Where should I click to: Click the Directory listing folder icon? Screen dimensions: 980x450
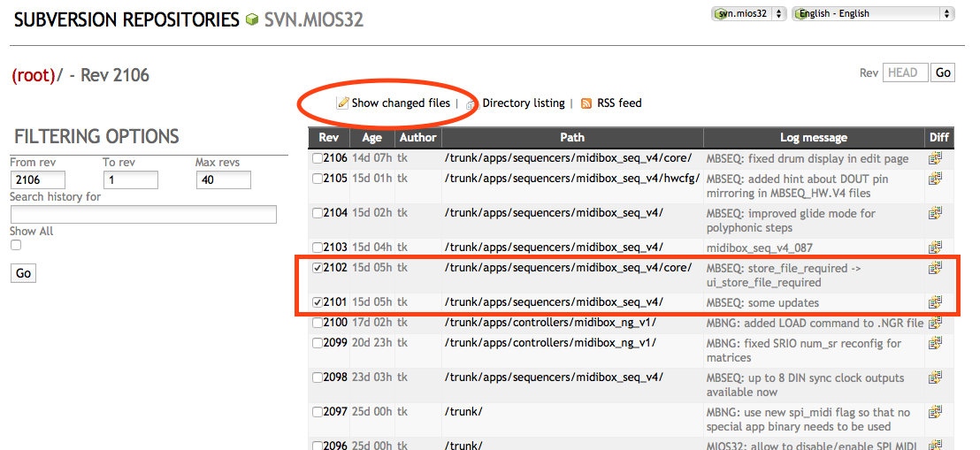point(472,104)
